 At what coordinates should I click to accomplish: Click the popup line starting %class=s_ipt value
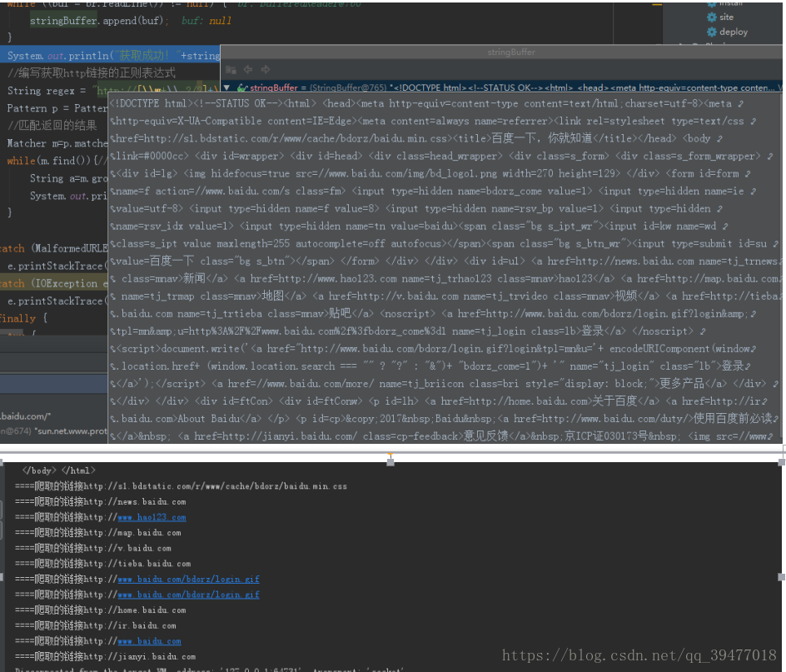point(444,244)
